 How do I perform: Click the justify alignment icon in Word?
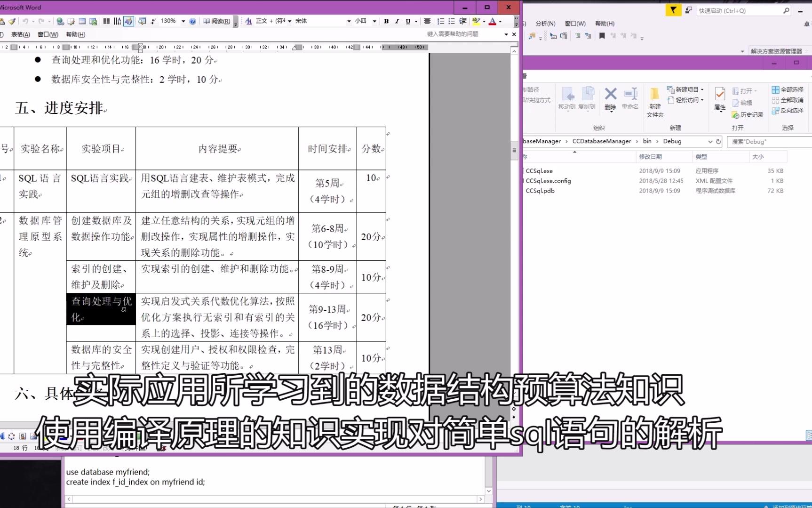coord(427,21)
